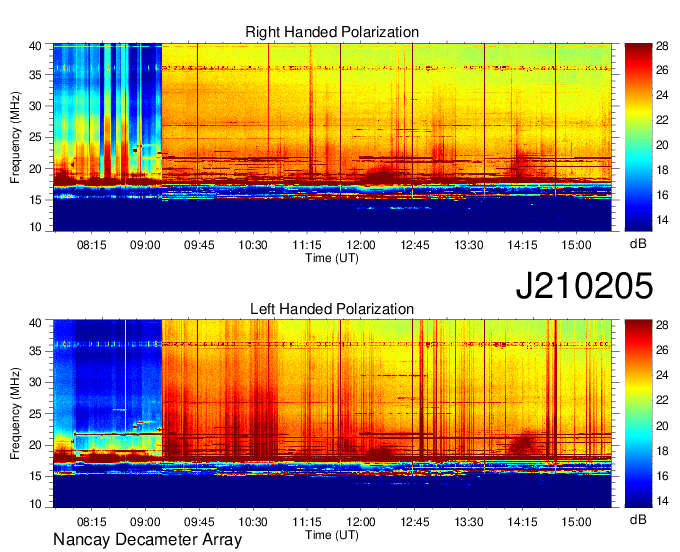Click 35 MHz tick of Right Handed panel

pyautogui.click(x=35, y=75)
